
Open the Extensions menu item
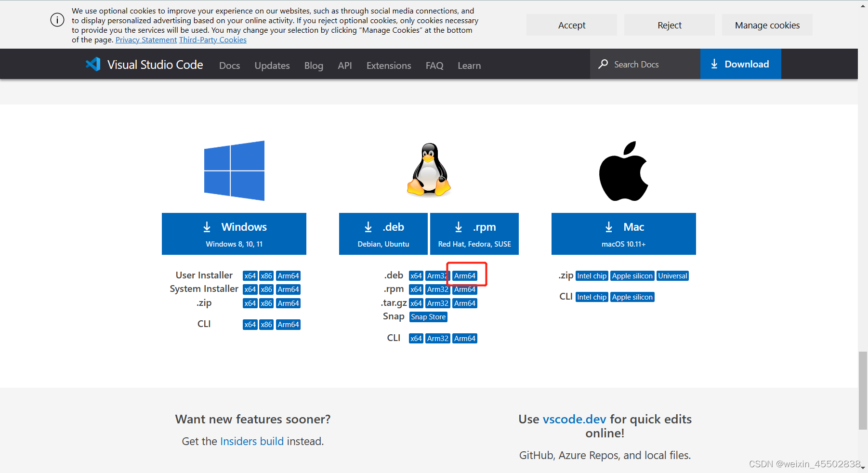pos(389,66)
